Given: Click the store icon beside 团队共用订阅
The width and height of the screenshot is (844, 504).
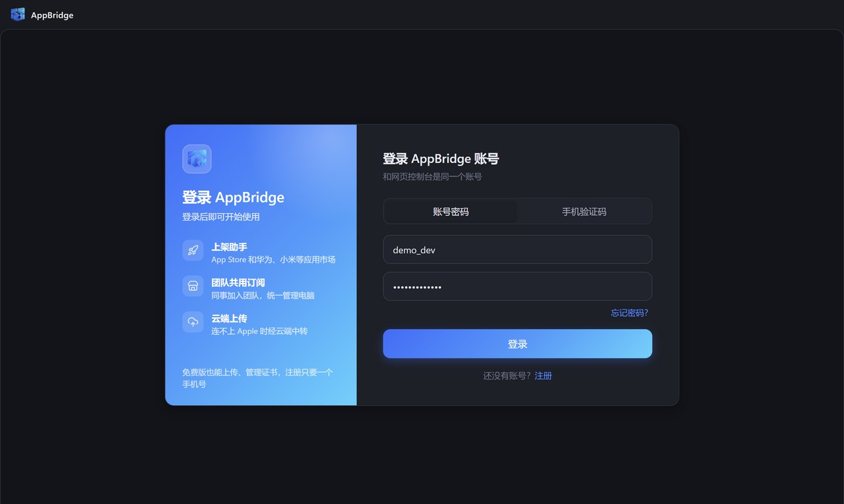Looking at the screenshot, I should click(193, 286).
